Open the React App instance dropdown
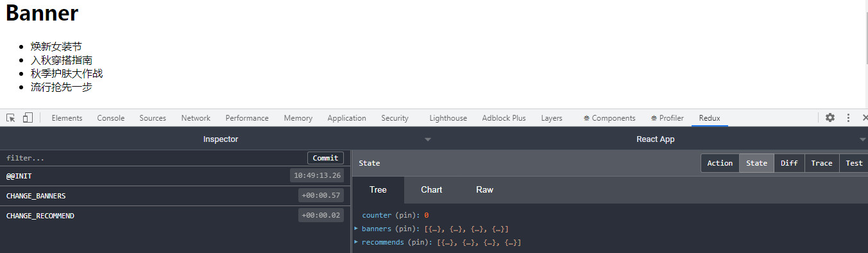The height and width of the screenshot is (253, 868). click(x=656, y=139)
